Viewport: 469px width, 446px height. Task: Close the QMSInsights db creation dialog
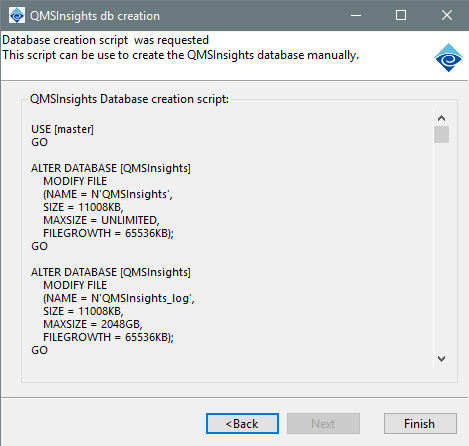point(447,15)
